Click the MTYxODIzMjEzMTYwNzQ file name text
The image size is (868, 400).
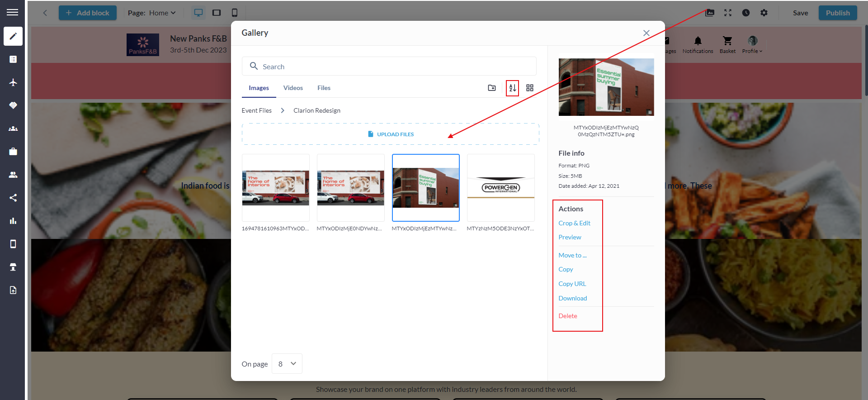(606, 131)
